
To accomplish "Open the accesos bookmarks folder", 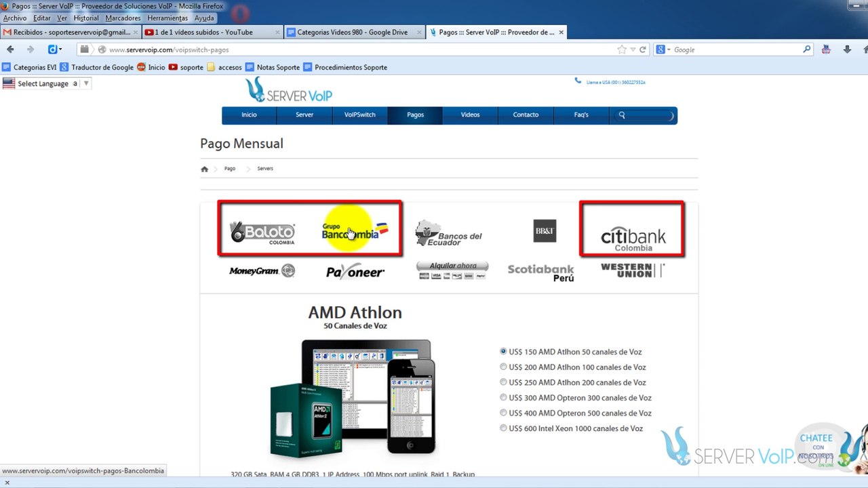I will pyautogui.click(x=224, y=67).
